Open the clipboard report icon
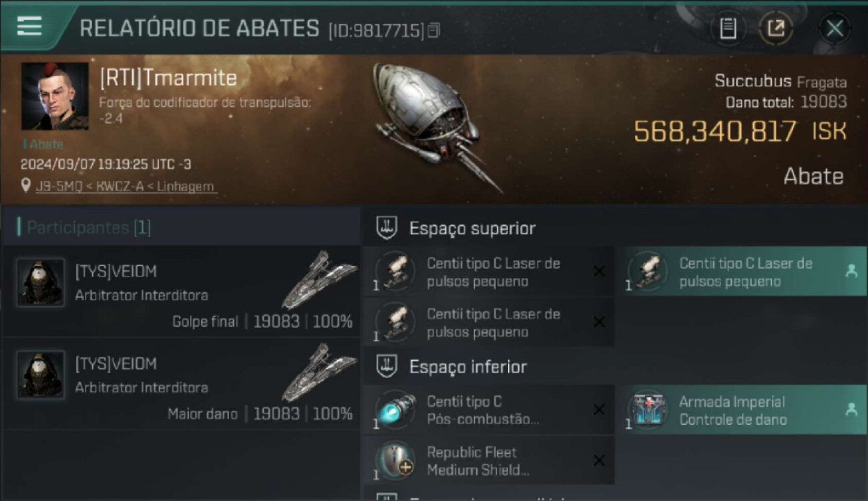Image resolution: width=868 pixels, height=501 pixels. pyautogui.click(x=728, y=29)
